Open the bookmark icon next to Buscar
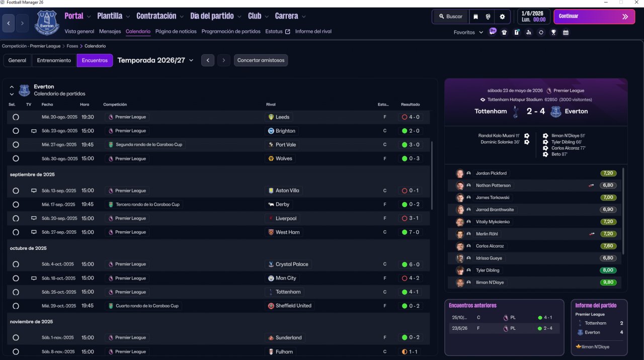 tap(475, 17)
